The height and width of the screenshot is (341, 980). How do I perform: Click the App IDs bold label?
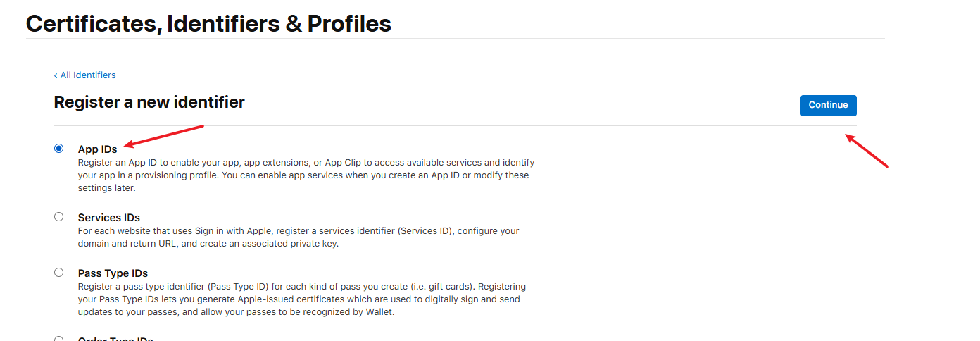pyautogui.click(x=97, y=149)
